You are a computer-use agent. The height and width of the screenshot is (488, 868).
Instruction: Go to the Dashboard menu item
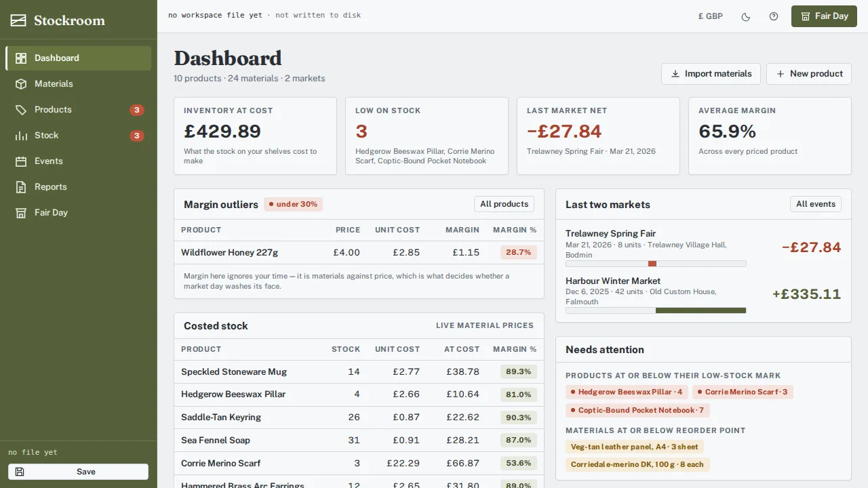pyautogui.click(x=79, y=58)
